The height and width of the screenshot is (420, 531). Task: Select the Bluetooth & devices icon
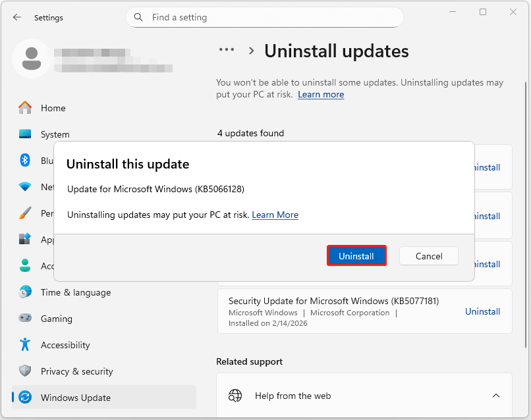pyautogui.click(x=26, y=160)
